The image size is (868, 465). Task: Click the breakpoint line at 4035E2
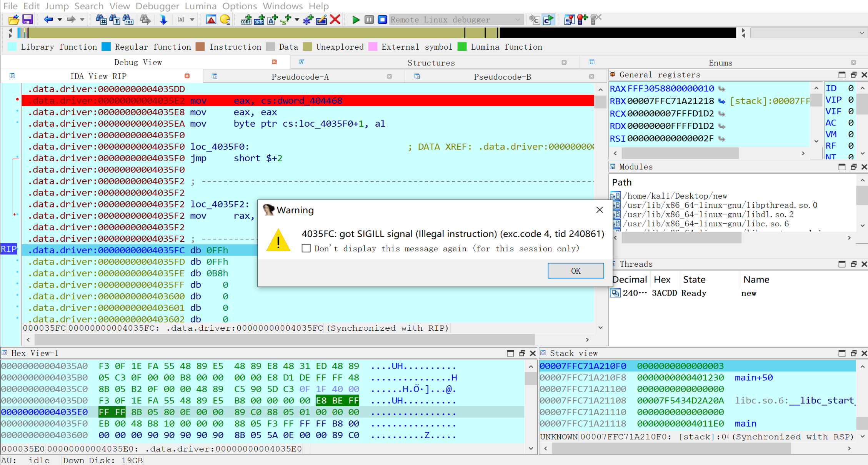click(308, 100)
